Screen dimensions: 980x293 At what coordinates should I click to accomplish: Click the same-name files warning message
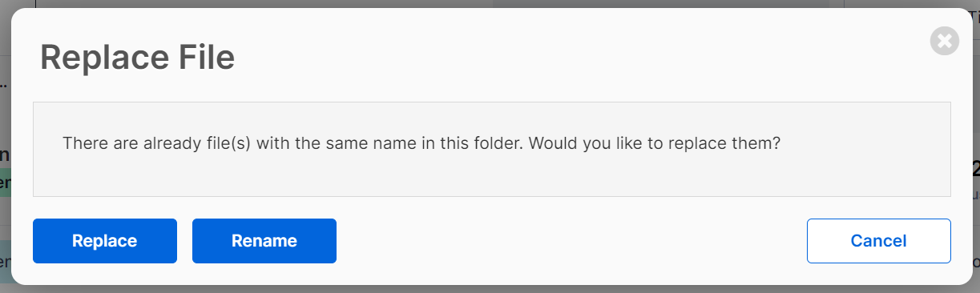coord(421,145)
